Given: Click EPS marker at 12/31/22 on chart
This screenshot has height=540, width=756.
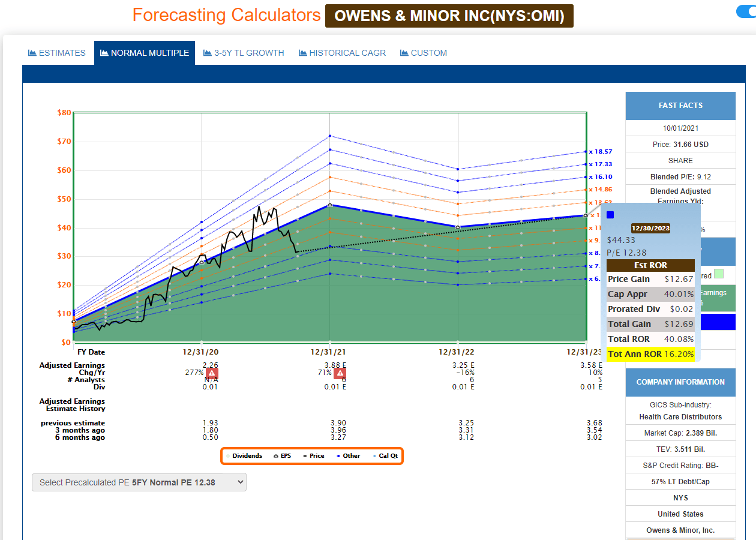Looking at the screenshot, I should click(x=458, y=227).
